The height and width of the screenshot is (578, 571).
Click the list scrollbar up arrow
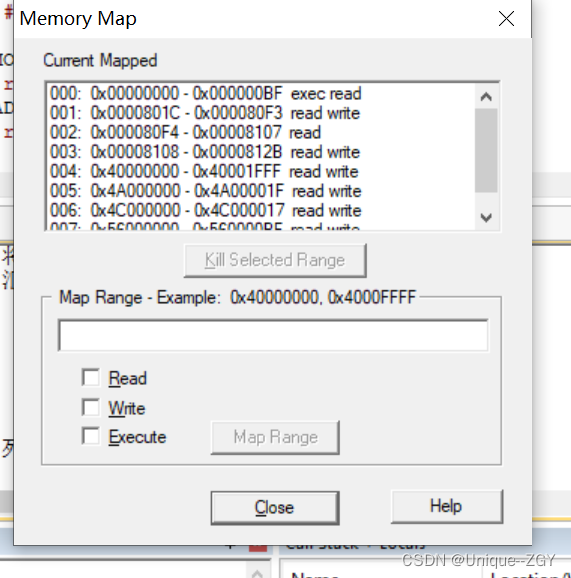point(486,97)
